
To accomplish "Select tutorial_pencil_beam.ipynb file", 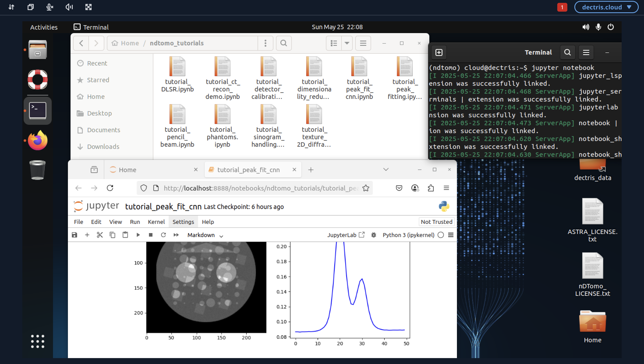I will click(177, 126).
